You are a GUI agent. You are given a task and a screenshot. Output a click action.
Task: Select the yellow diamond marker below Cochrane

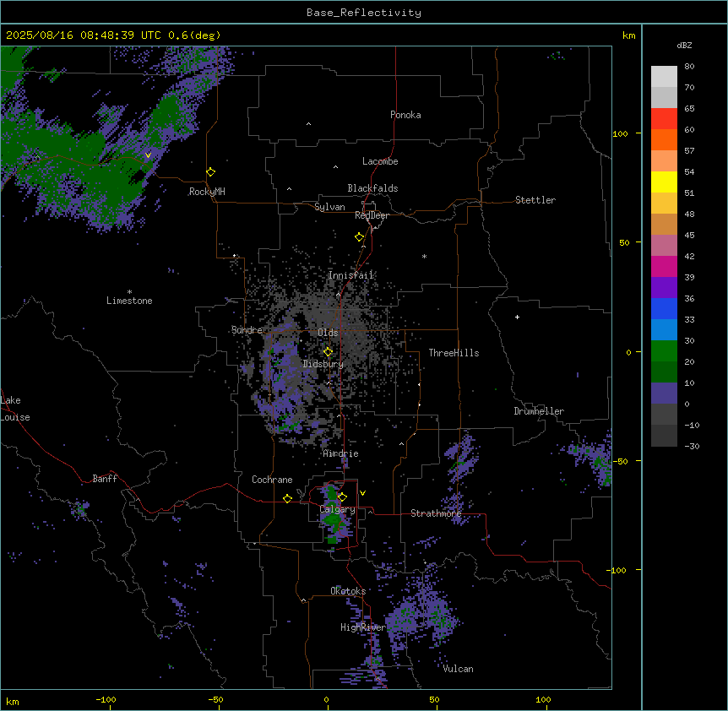pyautogui.click(x=287, y=498)
